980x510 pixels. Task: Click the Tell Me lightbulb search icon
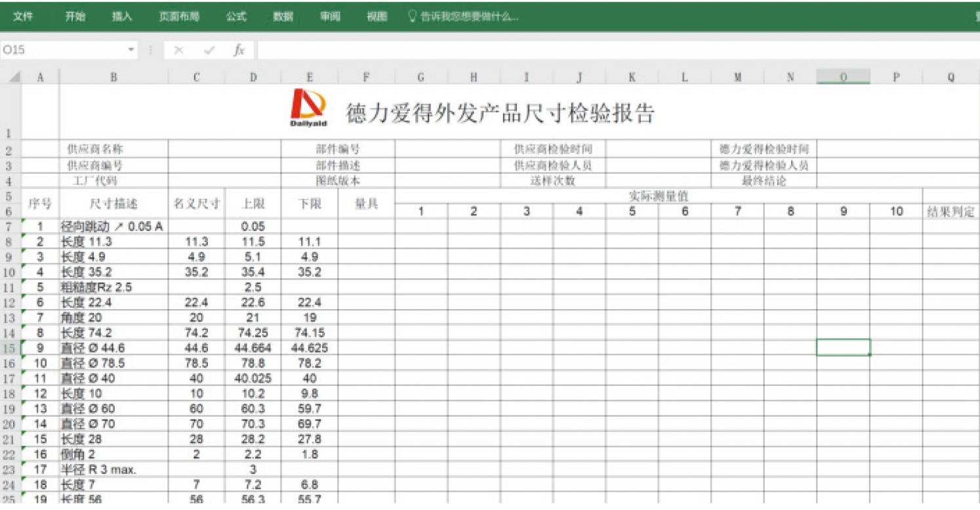412,17
